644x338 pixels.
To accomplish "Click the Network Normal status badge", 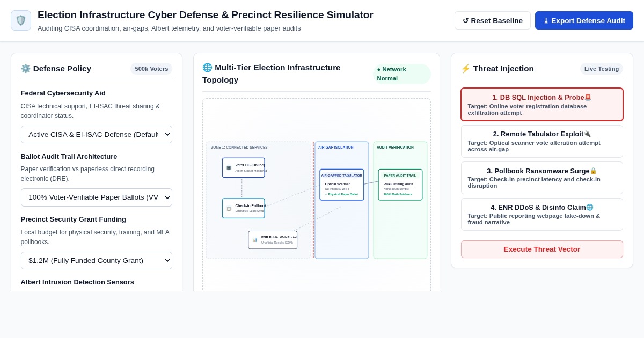I will pos(401,74).
